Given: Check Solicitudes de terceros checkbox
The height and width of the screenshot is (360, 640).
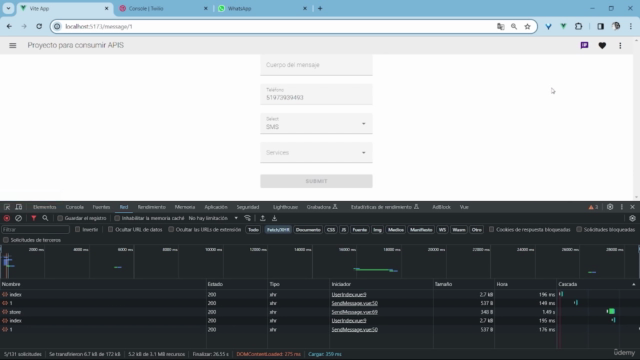Looking at the screenshot, I should coord(6,240).
